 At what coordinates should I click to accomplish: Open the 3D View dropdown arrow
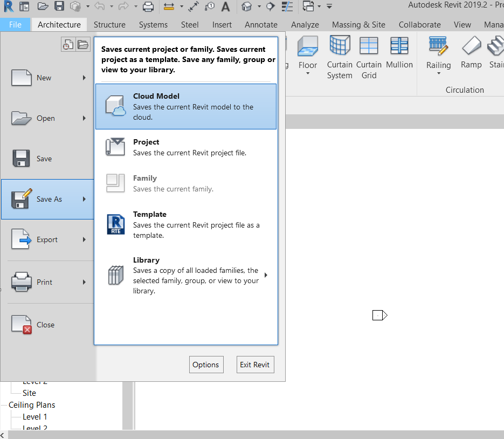259,6
